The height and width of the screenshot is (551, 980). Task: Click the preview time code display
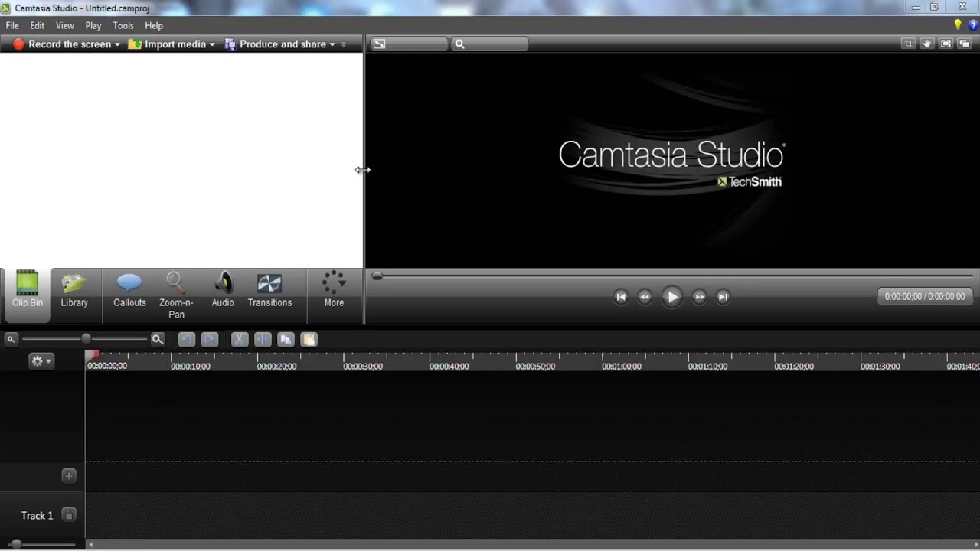925,297
